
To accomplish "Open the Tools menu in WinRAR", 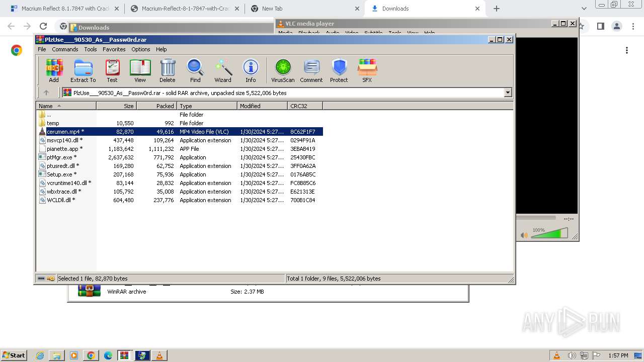I will (91, 49).
